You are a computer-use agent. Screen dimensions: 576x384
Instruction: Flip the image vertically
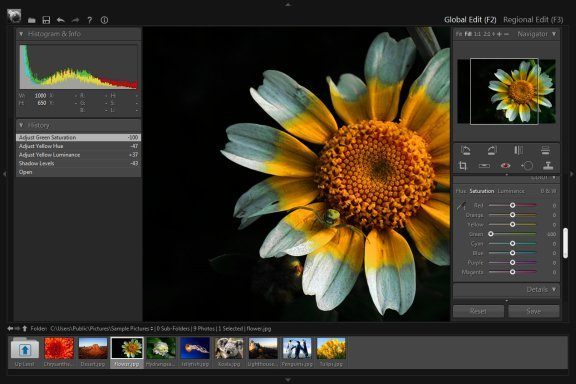click(546, 150)
